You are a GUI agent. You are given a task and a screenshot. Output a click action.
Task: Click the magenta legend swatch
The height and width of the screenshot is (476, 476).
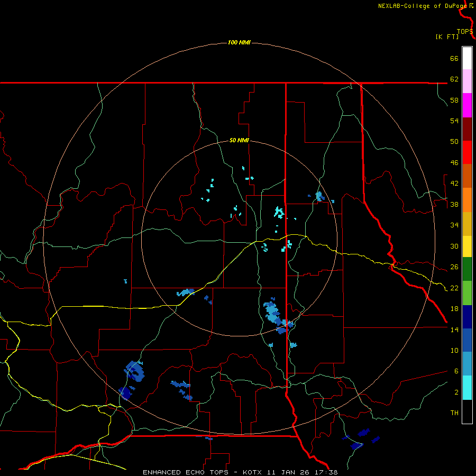[467, 105]
